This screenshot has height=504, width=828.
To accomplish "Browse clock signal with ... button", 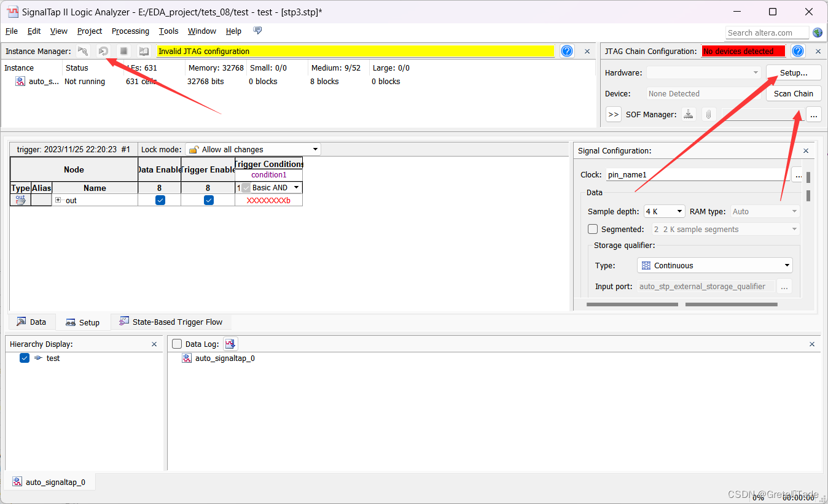I will click(797, 175).
